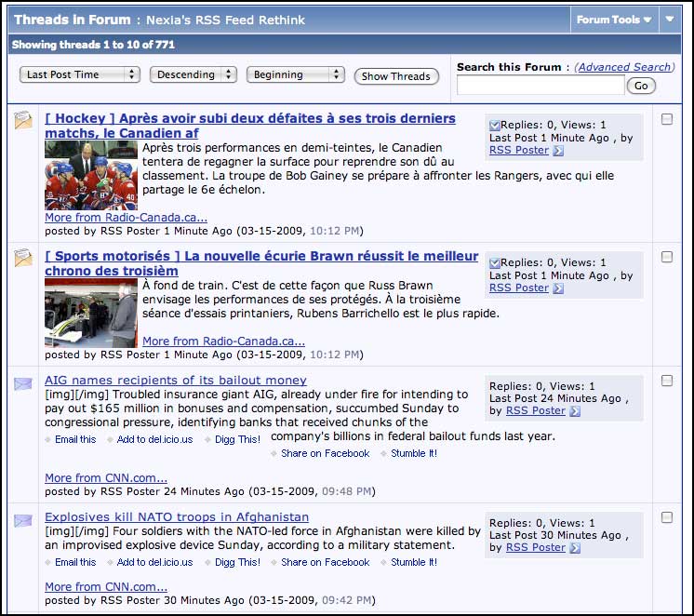Click the collapse arrow beside Forum Tools
Image resolution: width=694 pixels, height=616 pixels.
(670, 20)
